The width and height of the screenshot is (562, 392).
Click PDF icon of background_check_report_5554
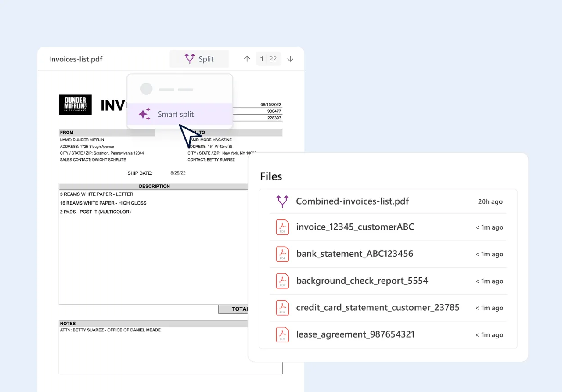coord(282,281)
